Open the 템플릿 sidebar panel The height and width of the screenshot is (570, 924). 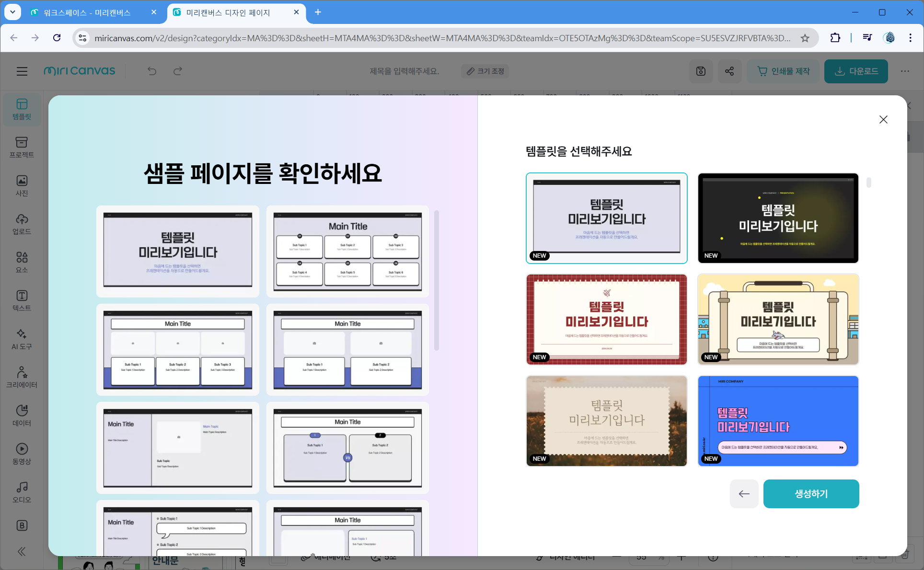[22, 109]
